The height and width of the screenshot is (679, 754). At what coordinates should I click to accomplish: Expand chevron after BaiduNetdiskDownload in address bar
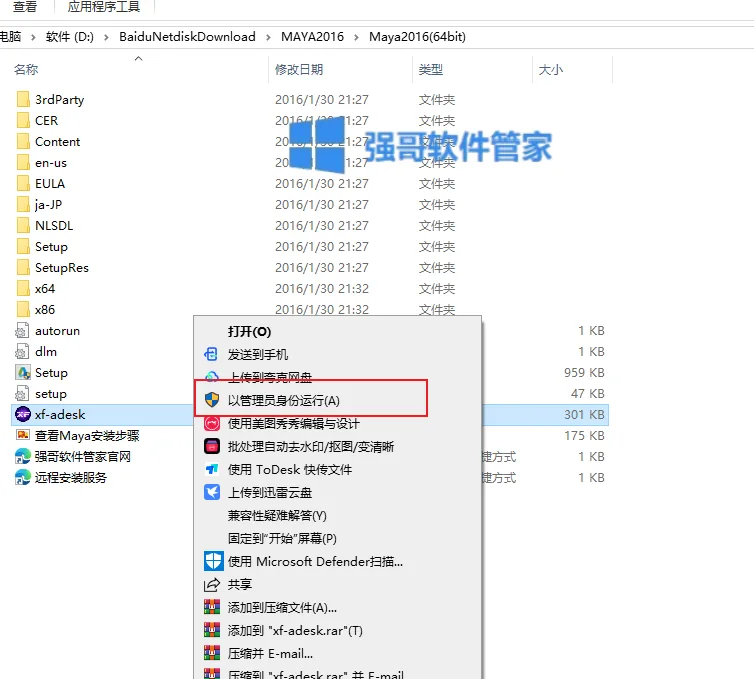click(268, 37)
